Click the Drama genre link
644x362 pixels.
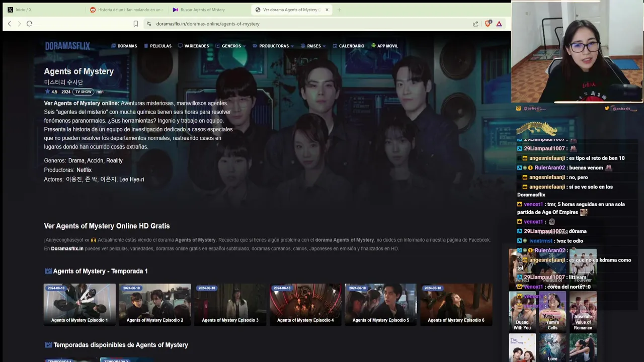76,160
